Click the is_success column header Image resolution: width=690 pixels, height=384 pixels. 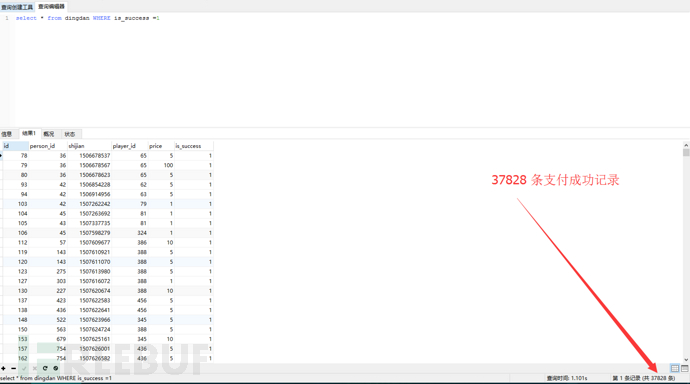(194, 146)
